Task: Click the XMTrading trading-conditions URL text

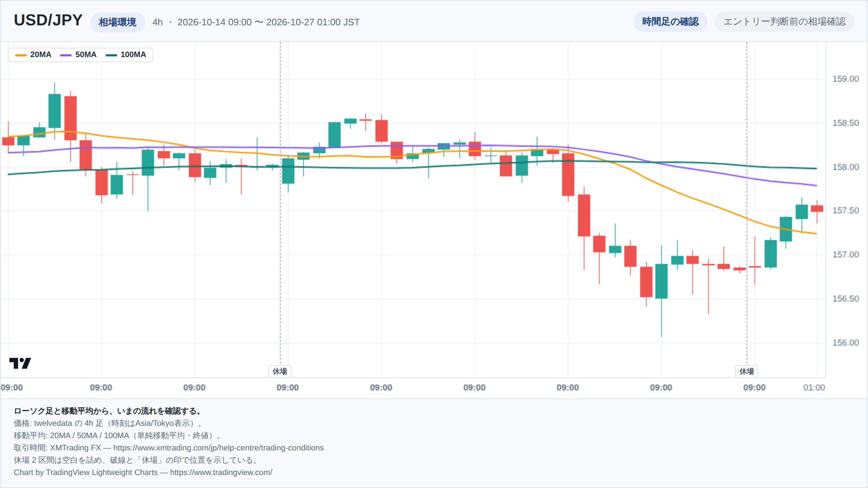Action: [x=218, y=448]
